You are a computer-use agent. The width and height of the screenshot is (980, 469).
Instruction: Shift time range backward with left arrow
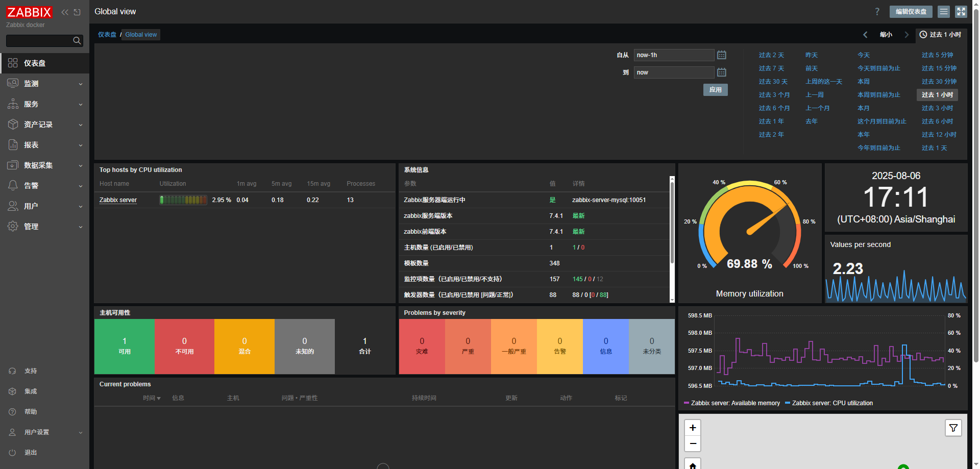[865, 35]
